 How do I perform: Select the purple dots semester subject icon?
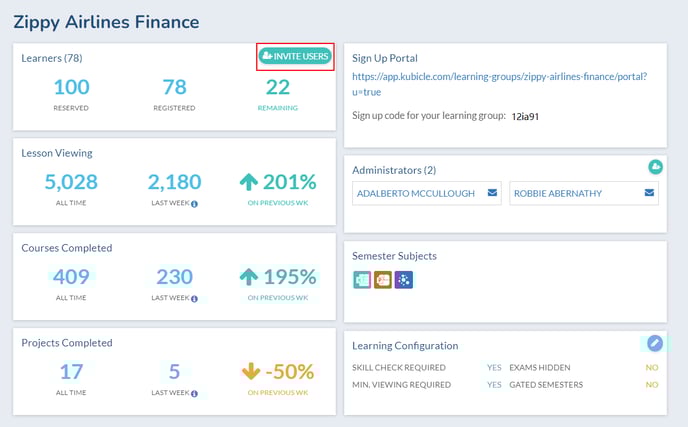404,280
